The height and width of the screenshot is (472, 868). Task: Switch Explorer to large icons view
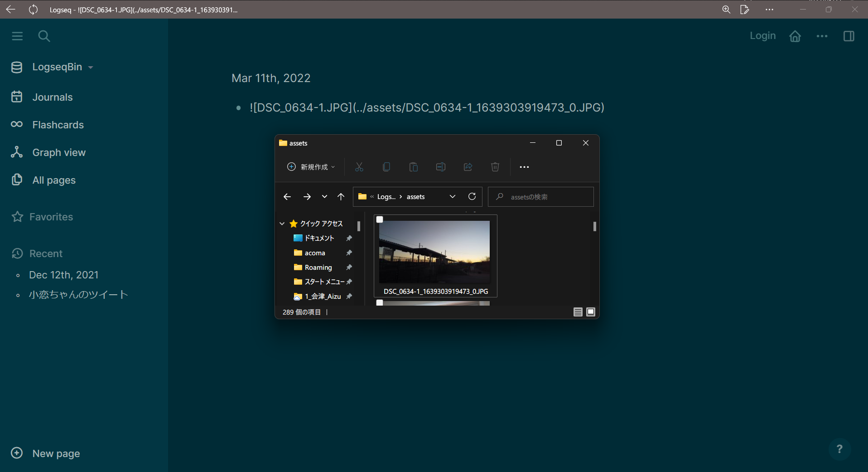590,312
